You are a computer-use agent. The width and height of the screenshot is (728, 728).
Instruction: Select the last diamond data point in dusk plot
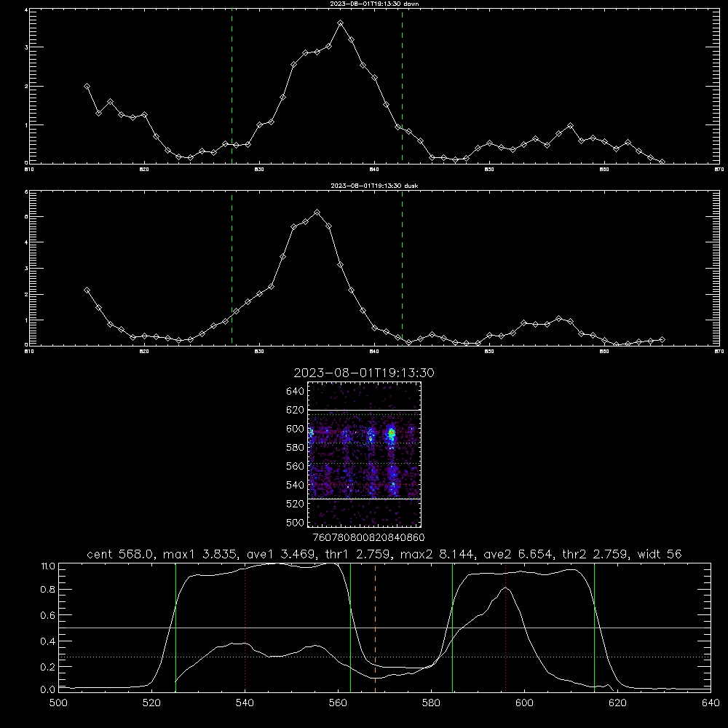pos(662,340)
